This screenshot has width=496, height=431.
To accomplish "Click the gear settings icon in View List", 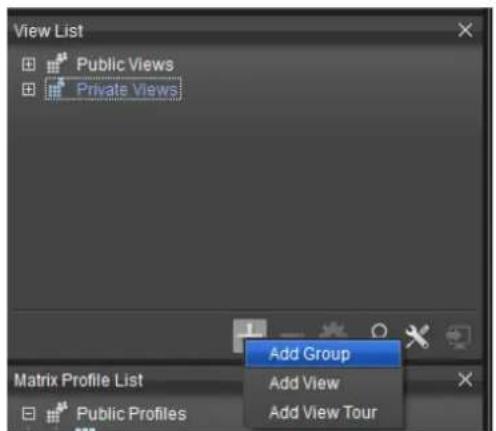I will pos(333,330).
